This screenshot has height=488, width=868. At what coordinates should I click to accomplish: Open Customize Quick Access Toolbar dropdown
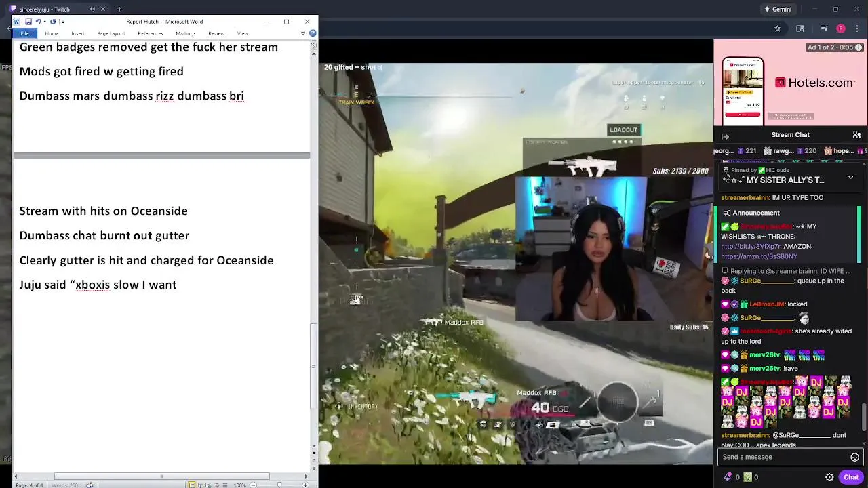point(63,22)
